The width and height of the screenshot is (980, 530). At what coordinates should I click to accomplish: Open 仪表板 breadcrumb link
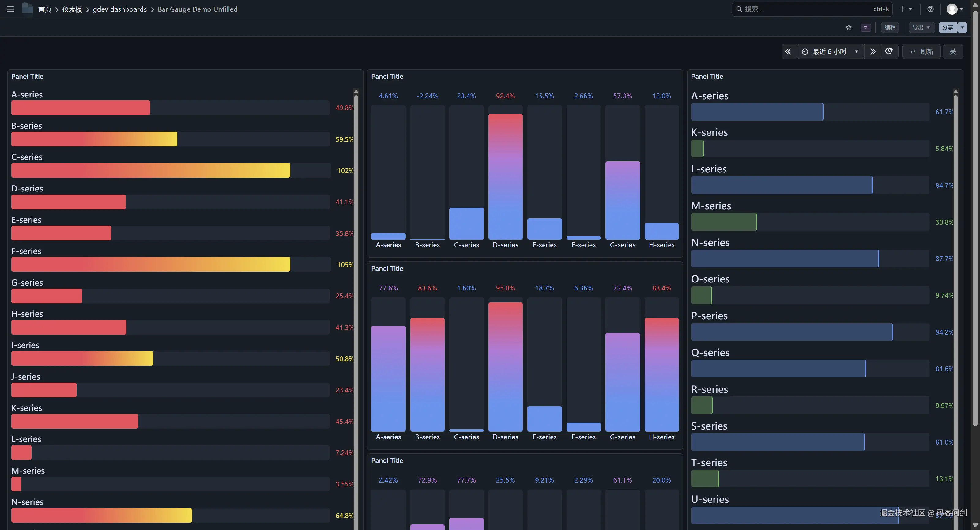tap(72, 9)
